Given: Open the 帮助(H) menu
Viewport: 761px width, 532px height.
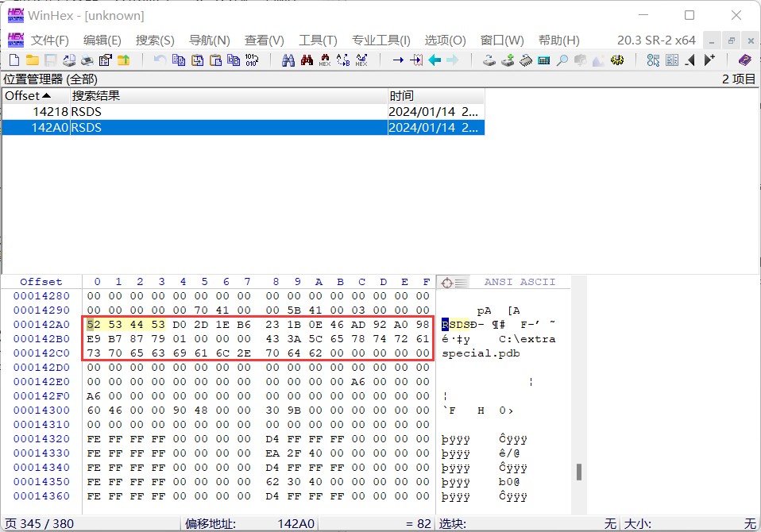Looking at the screenshot, I should (x=558, y=40).
